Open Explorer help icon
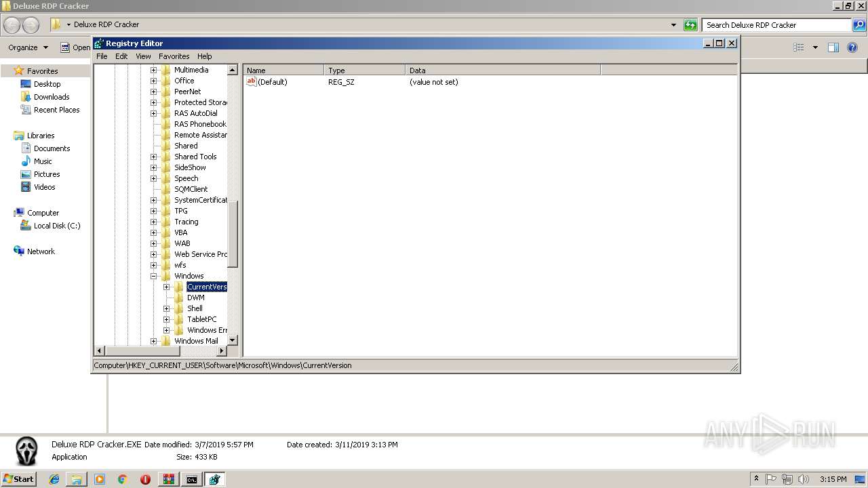Viewport: 868px width, 488px height. point(852,47)
